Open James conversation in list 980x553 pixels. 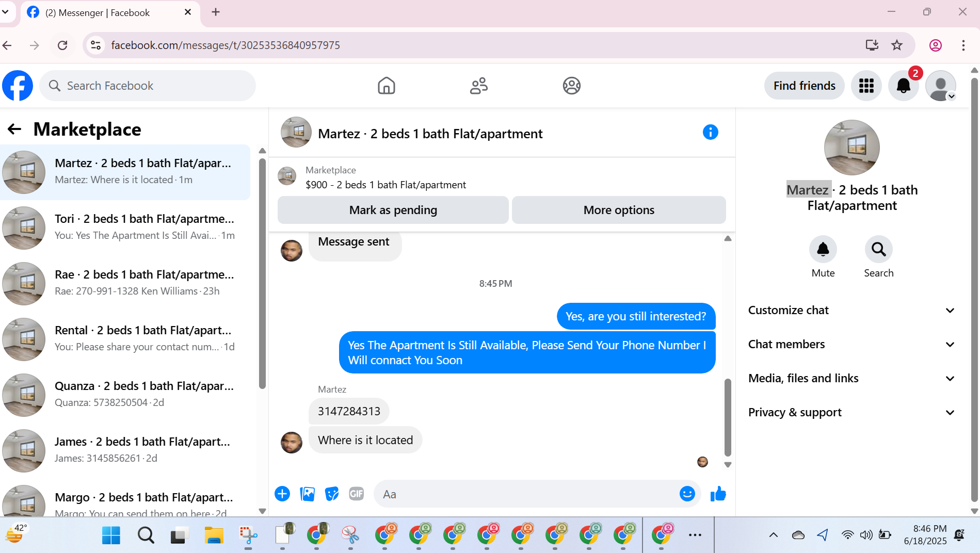coord(125,451)
